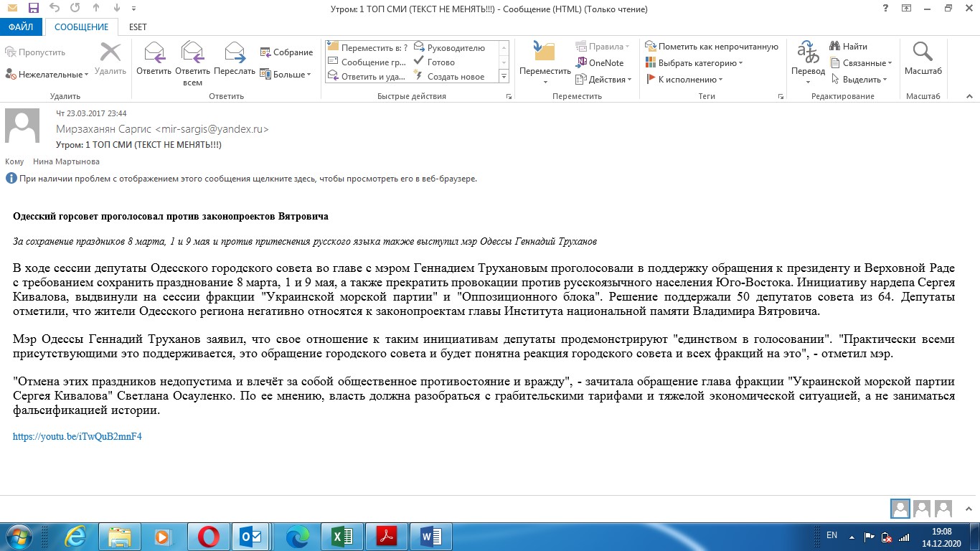
Task: Click the EN language indicator
Action: pos(831,535)
